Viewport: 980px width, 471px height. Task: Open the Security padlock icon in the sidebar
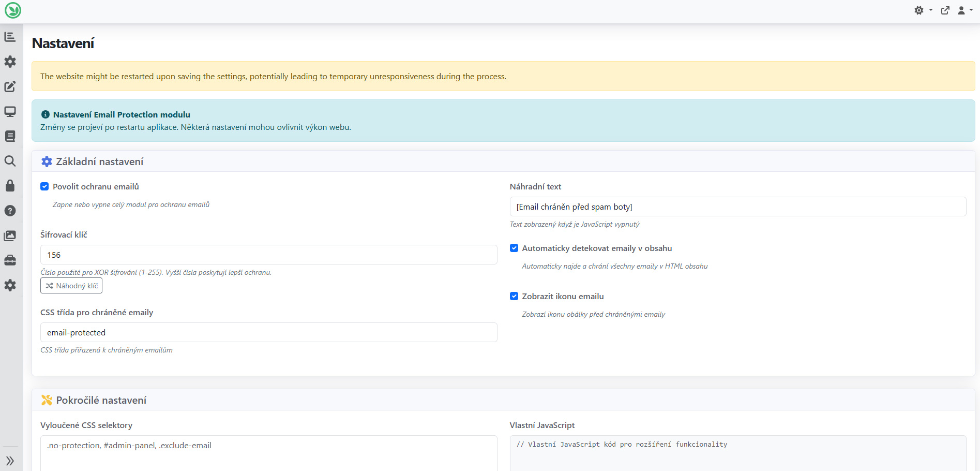[x=10, y=186]
